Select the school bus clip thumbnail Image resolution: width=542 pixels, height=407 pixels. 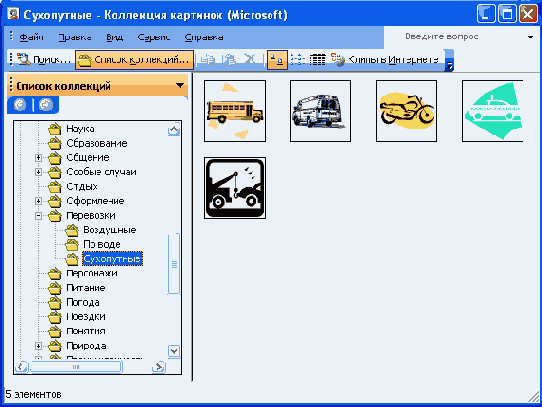[235, 111]
